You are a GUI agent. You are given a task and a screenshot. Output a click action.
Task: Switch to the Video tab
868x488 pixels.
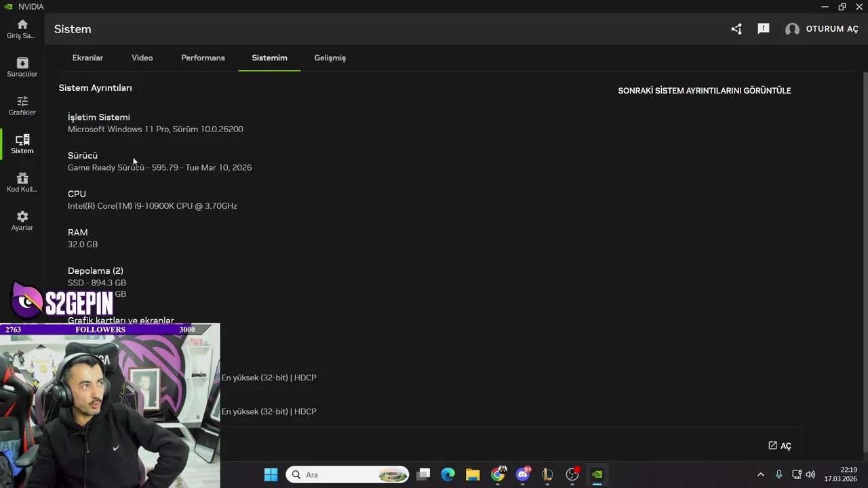click(x=142, y=58)
